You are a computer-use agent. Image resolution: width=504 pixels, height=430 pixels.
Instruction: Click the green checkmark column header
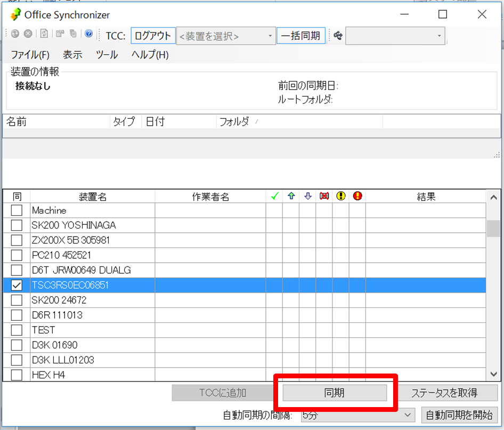[x=274, y=197]
